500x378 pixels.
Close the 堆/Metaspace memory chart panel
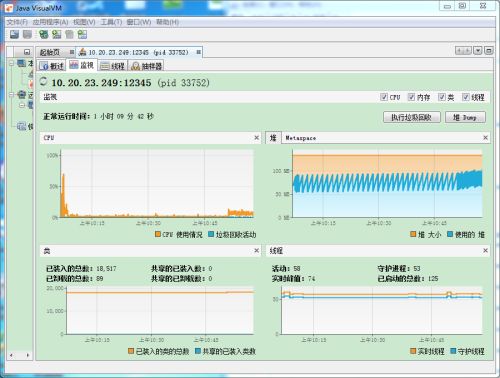pyautogui.click(x=485, y=138)
